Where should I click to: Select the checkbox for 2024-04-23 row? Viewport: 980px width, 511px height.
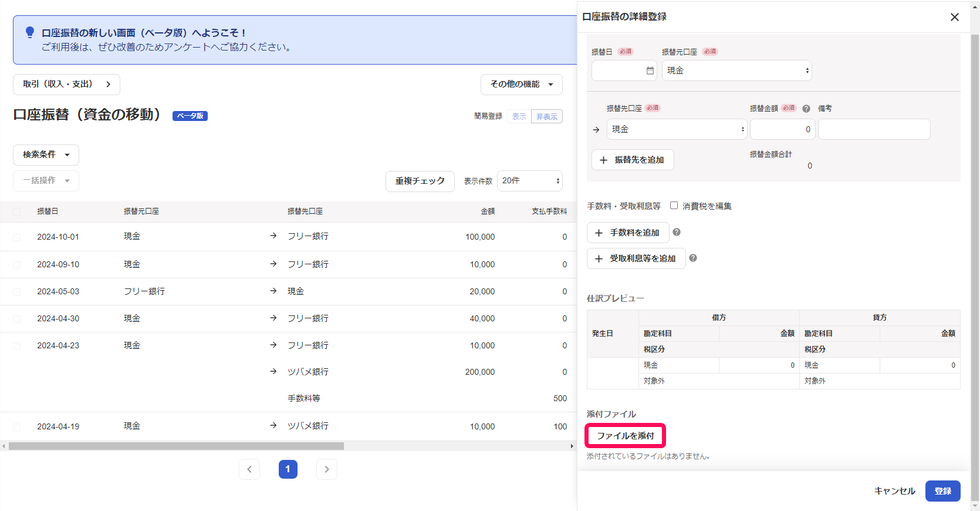[16, 346]
